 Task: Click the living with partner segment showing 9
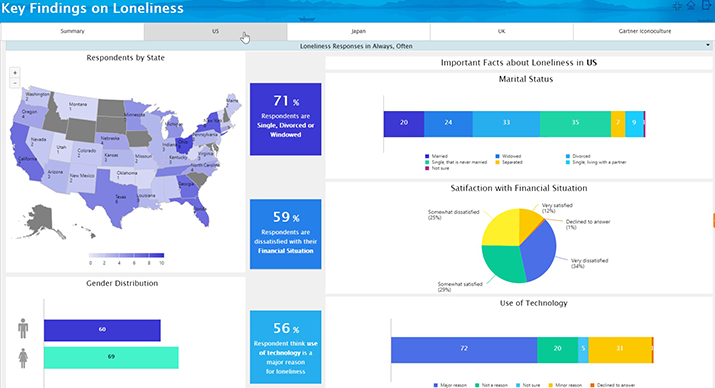click(x=634, y=124)
